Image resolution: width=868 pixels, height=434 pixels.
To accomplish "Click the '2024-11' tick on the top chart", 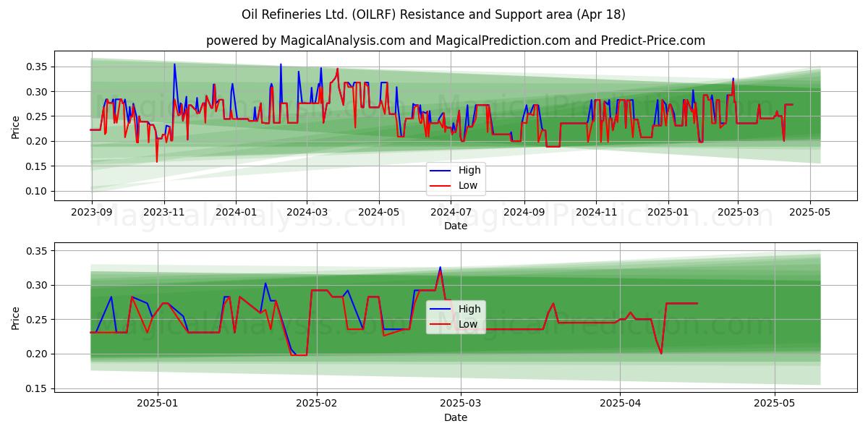I will pyautogui.click(x=597, y=212).
